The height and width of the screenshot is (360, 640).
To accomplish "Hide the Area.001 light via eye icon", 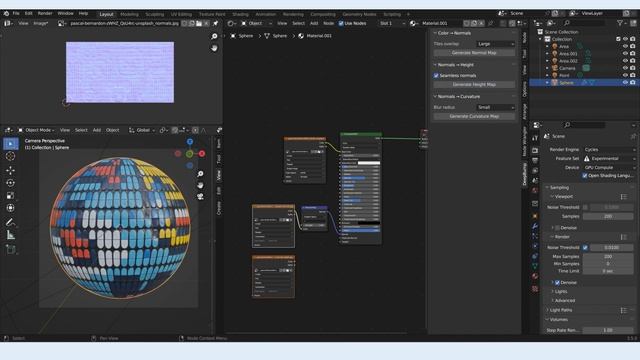I will [x=625, y=53].
